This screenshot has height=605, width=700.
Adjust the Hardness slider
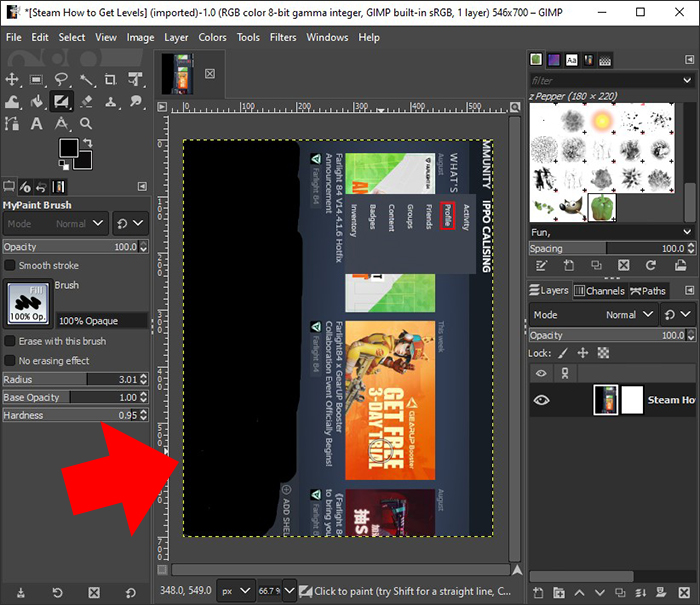(x=70, y=415)
